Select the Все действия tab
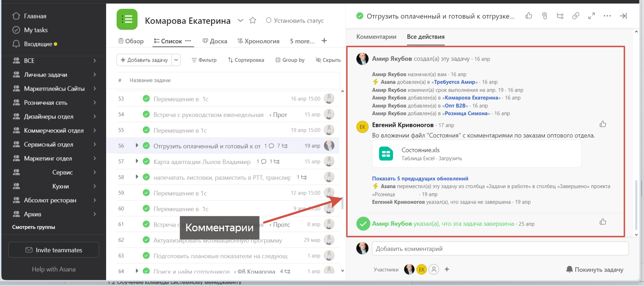644x286 pixels. 426,37
